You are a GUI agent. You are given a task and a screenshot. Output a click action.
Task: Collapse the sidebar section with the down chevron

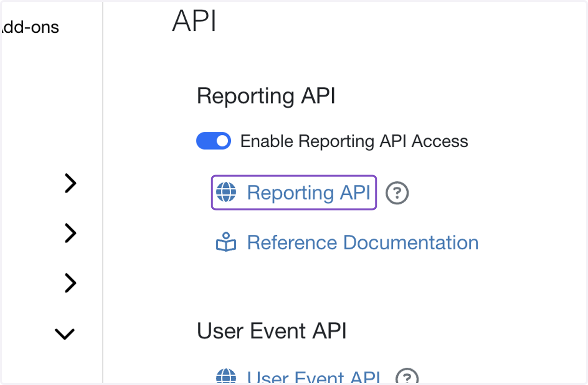point(65,334)
